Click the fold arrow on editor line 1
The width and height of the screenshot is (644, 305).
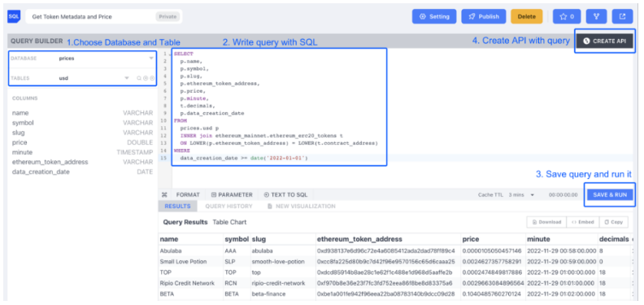point(169,54)
